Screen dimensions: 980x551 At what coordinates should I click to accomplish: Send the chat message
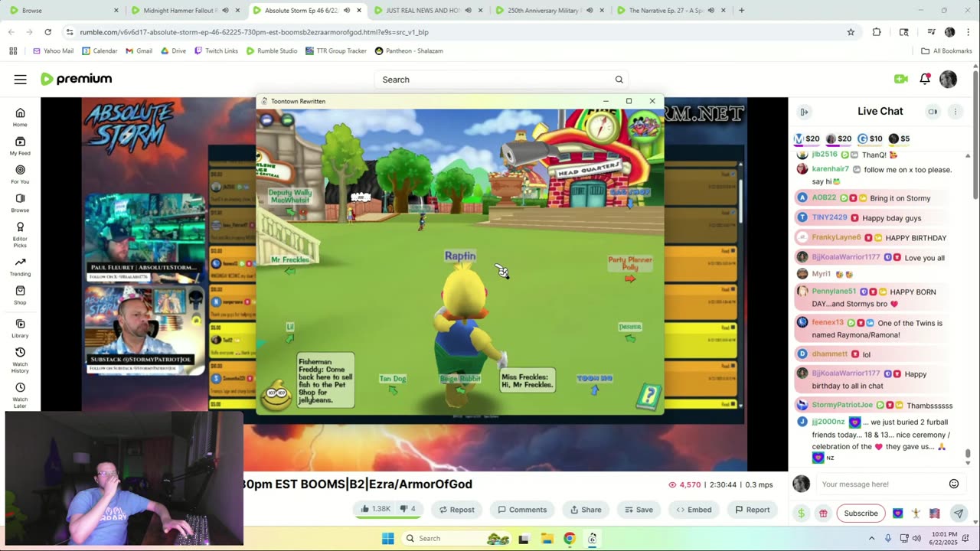(958, 514)
